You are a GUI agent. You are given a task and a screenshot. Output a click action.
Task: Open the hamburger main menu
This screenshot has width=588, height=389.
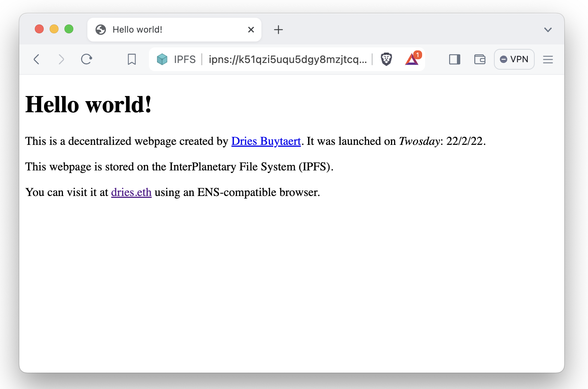coord(548,59)
